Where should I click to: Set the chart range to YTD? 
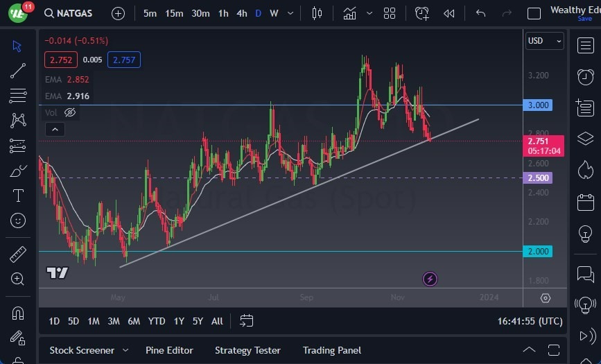coord(157,321)
